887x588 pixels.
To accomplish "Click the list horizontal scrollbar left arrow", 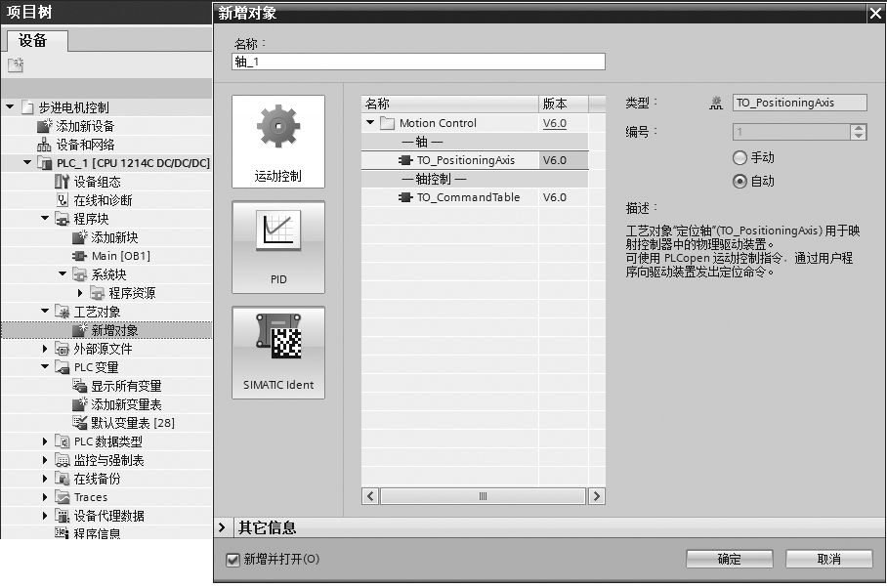I will 370,496.
